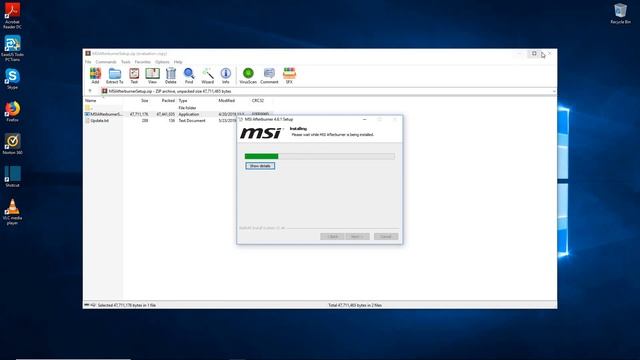Open WinRAR Favorites menu
The width and height of the screenshot is (640, 360).
[142, 62]
